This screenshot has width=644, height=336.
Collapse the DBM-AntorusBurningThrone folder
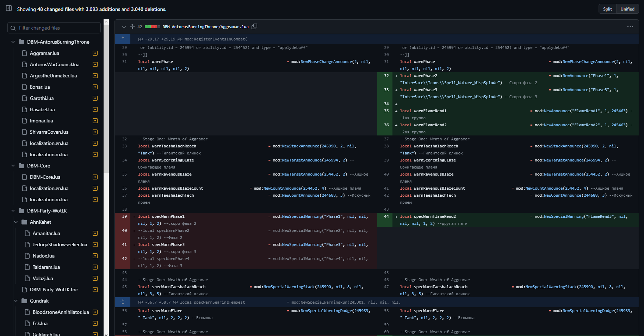(13, 42)
